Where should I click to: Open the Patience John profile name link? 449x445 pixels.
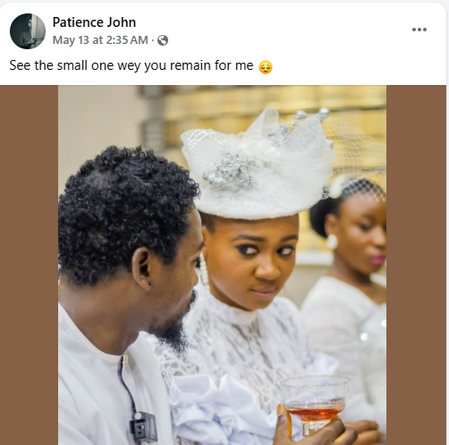(x=94, y=22)
